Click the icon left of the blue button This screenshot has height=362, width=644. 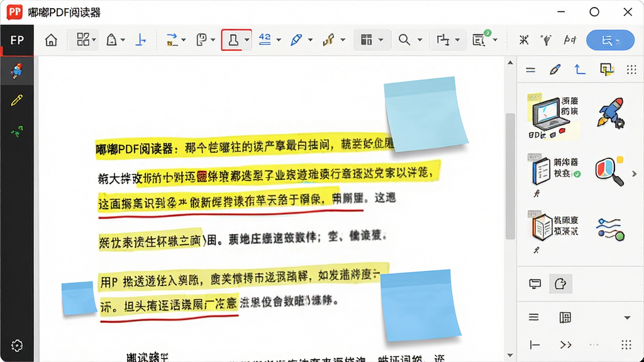pos(570,40)
